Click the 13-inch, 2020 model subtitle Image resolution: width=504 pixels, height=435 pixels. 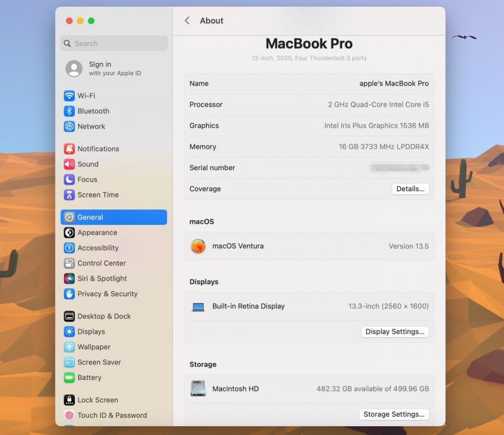tap(309, 58)
